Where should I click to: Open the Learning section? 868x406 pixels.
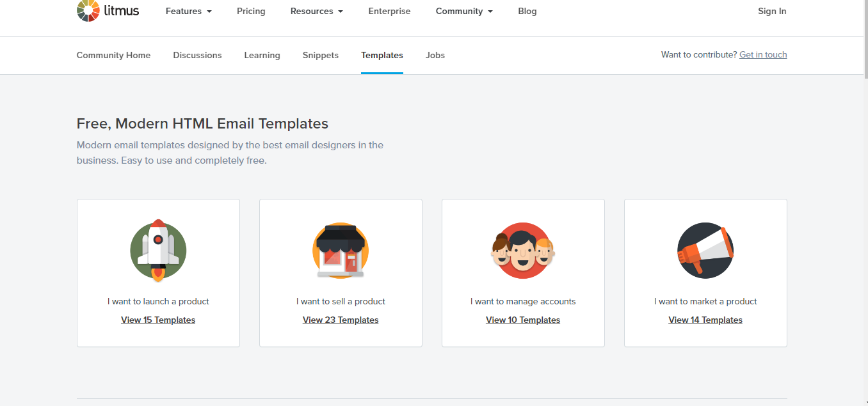tap(262, 55)
